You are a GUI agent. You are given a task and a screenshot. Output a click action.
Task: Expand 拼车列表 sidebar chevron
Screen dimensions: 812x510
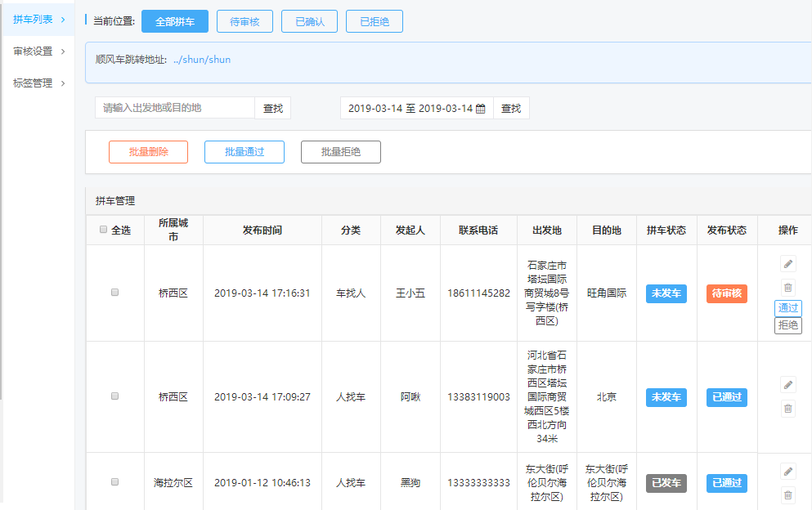tap(63, 20)
